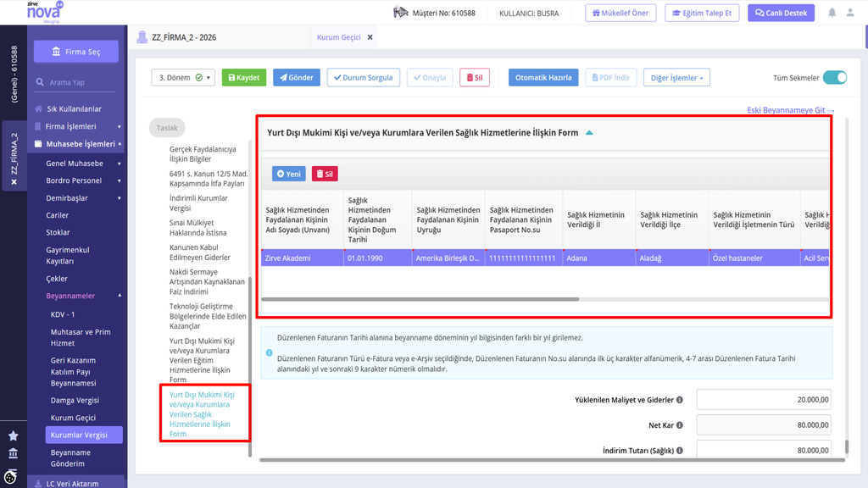The height and width of the screenshot is (488, 868).
Task: Click the bank building icon in sidebar
Action: pos(14,454)
